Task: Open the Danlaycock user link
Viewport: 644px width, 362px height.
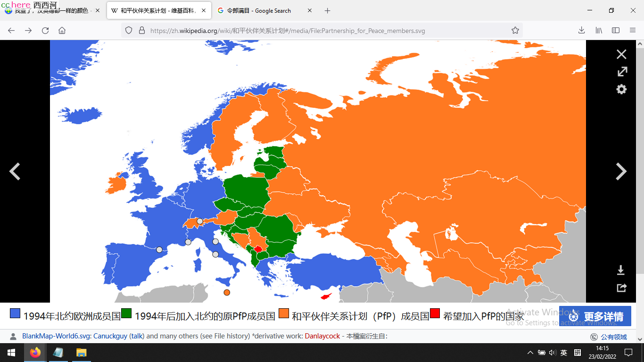Action: tap(322, 337)
